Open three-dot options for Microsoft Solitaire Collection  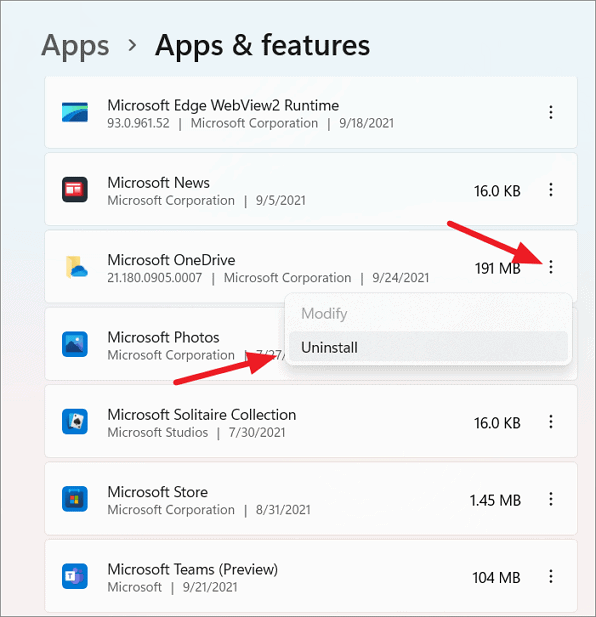tap(551, 422)
